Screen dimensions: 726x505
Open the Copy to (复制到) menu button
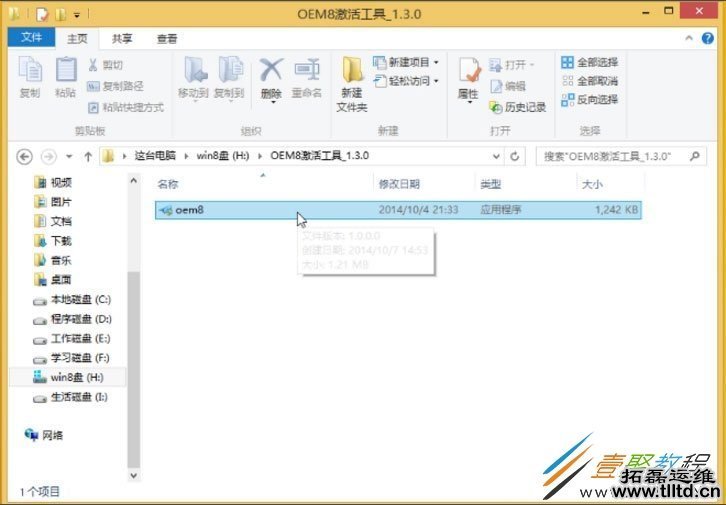coord(229,79)
